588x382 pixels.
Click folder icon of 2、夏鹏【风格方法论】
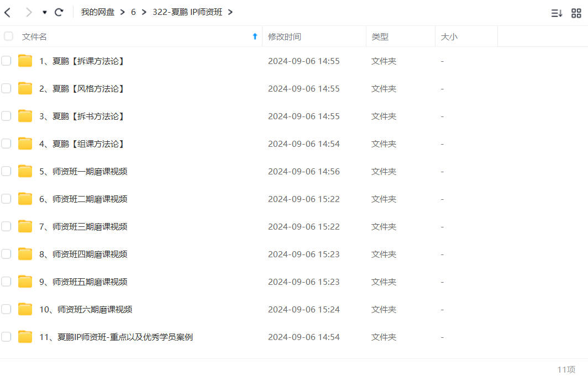25,88
